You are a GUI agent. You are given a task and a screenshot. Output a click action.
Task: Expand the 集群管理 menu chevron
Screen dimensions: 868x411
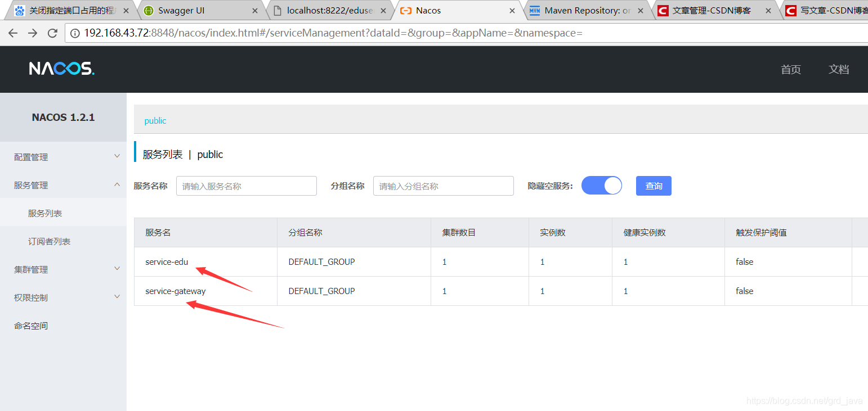coord(117,269)
